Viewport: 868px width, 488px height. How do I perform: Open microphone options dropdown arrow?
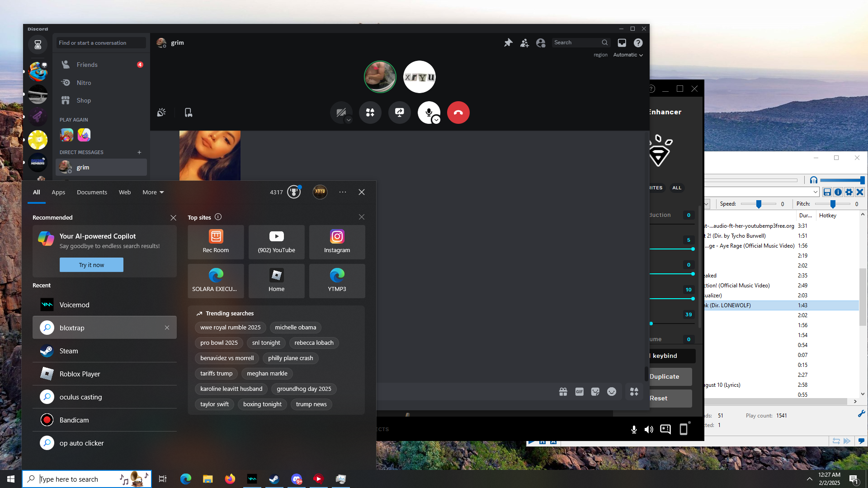(436, 120)
